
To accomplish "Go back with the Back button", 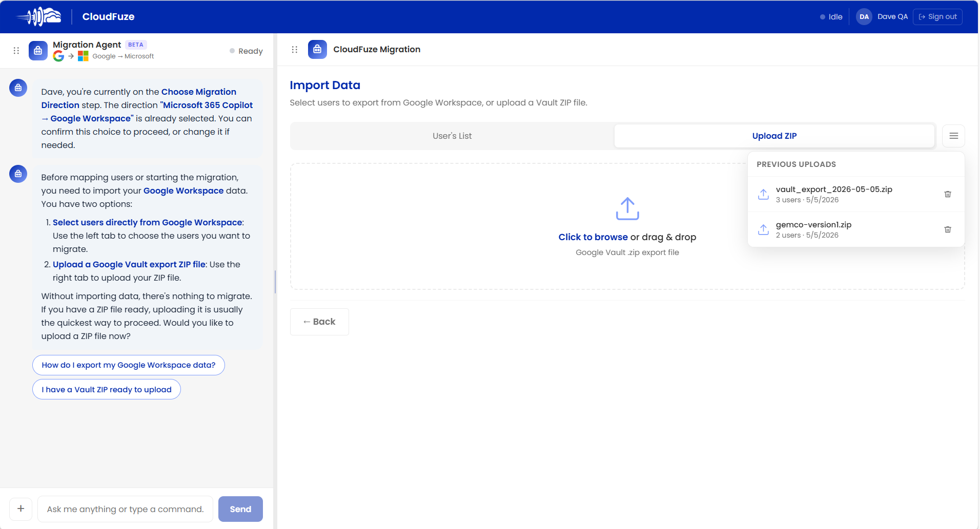I will (x=319, y=322).
